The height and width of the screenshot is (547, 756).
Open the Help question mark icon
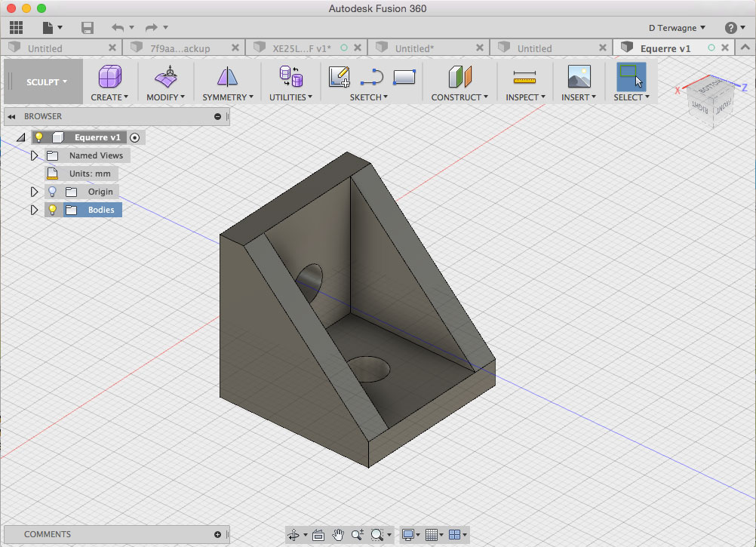(730, 28)
